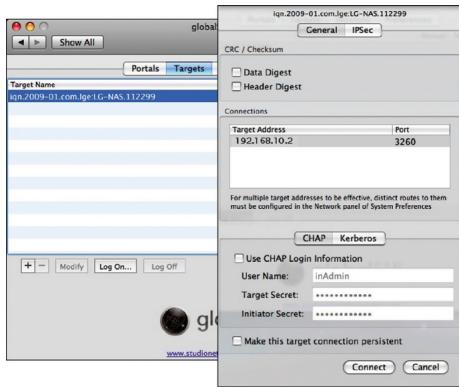Click the Modify button
The width and height of the screenshot is (459, 387).
[72, 267]
